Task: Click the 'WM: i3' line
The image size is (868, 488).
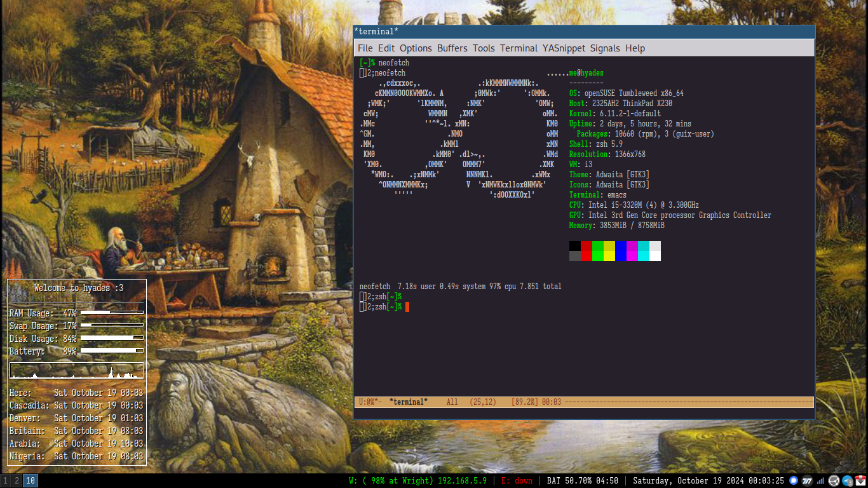Action: pos(581,165)
